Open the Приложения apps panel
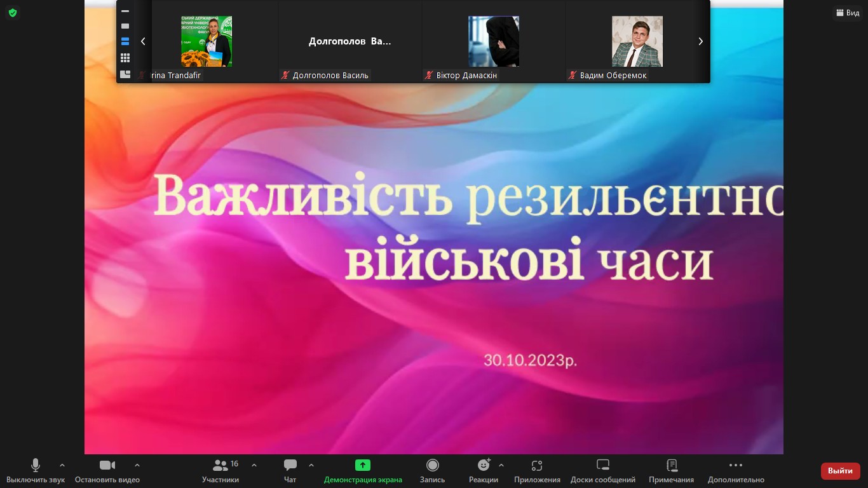The width and height of the screenshot is (868, 488). click(537, 471)
